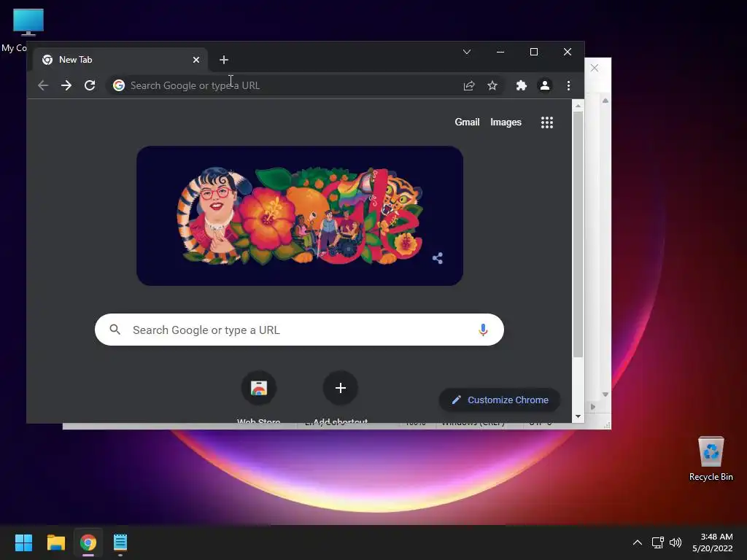Select the Recycle Bin desktop icon
The height and width of the screenshot is (560, 747).
tap(711, 459)
